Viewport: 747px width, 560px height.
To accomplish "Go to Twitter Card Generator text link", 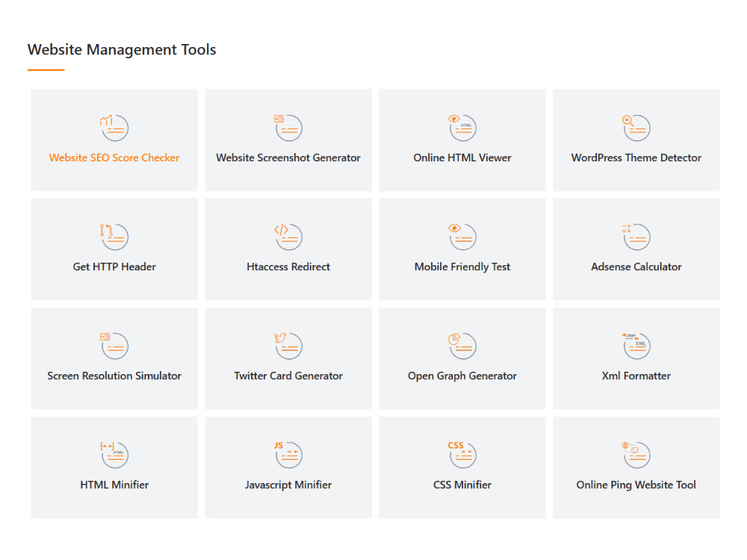I will point(288,376).
